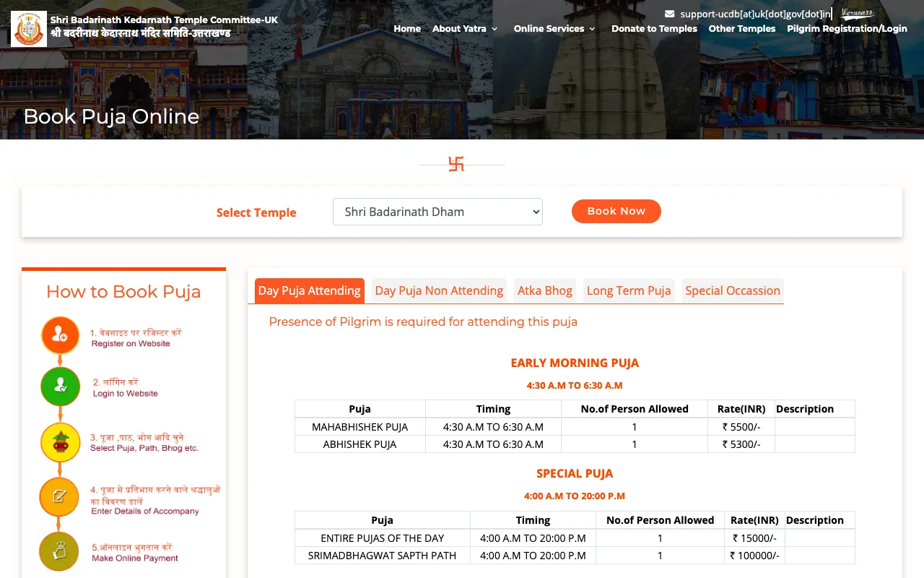This screenshot has height=578, width=924.
Task: Open Pilgrim Registration/Login
Action: tap(847, 29)
